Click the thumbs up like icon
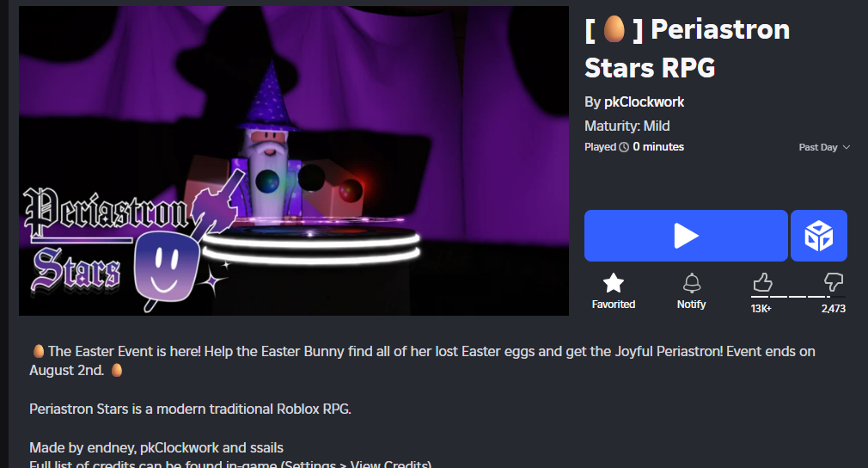 pos(762,282)
